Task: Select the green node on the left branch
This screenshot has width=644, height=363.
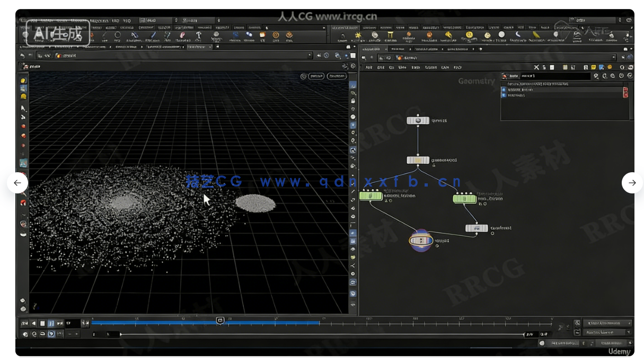Action: click(370, 196)
